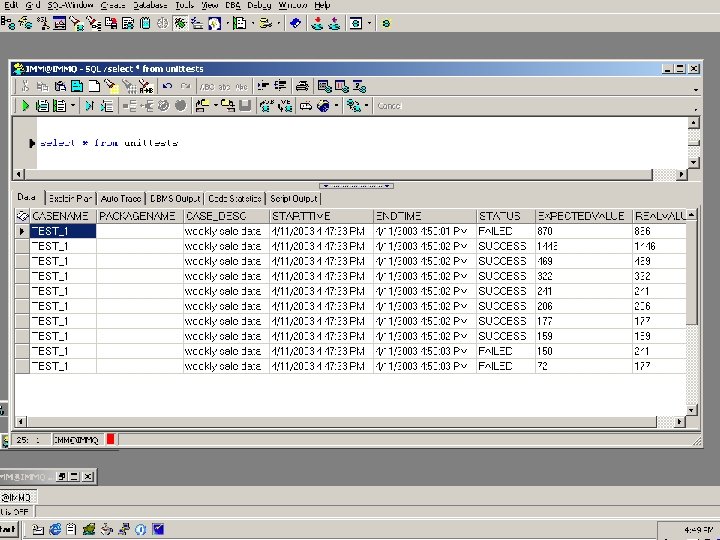Click the open file folder icon in SQL toolbar
This screenshot has width=720, height=540.
coord(202,106)
